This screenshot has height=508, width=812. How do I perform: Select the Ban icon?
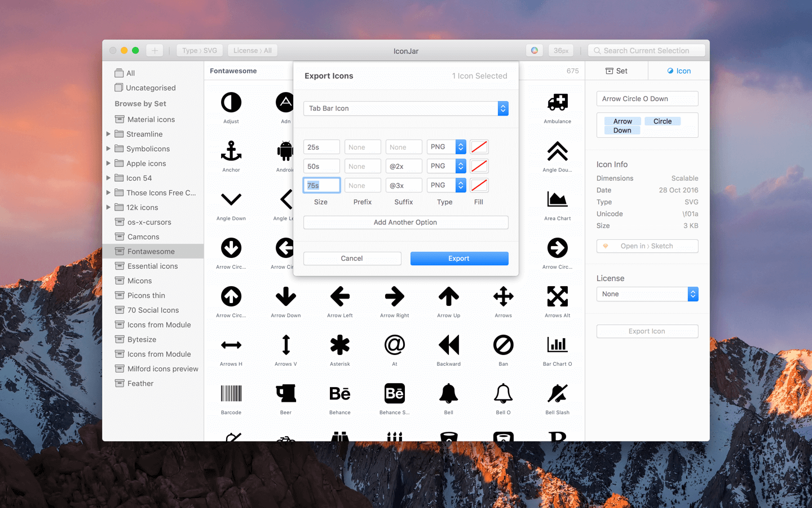[503, 345]
